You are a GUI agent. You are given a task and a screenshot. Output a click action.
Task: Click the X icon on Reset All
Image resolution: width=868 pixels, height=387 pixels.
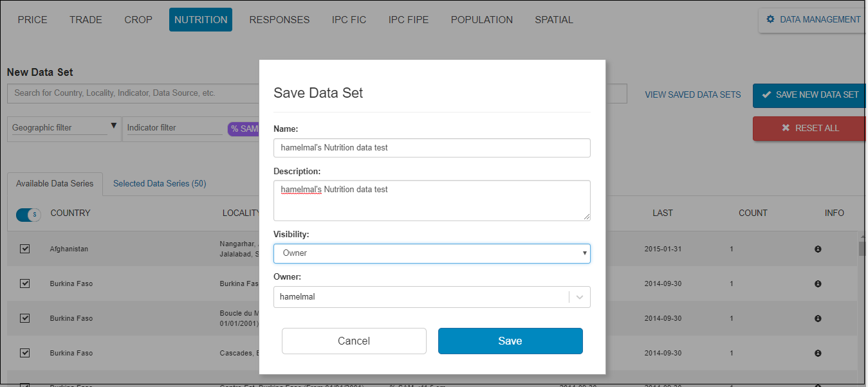pyautogui.click(x=786, y=128)
